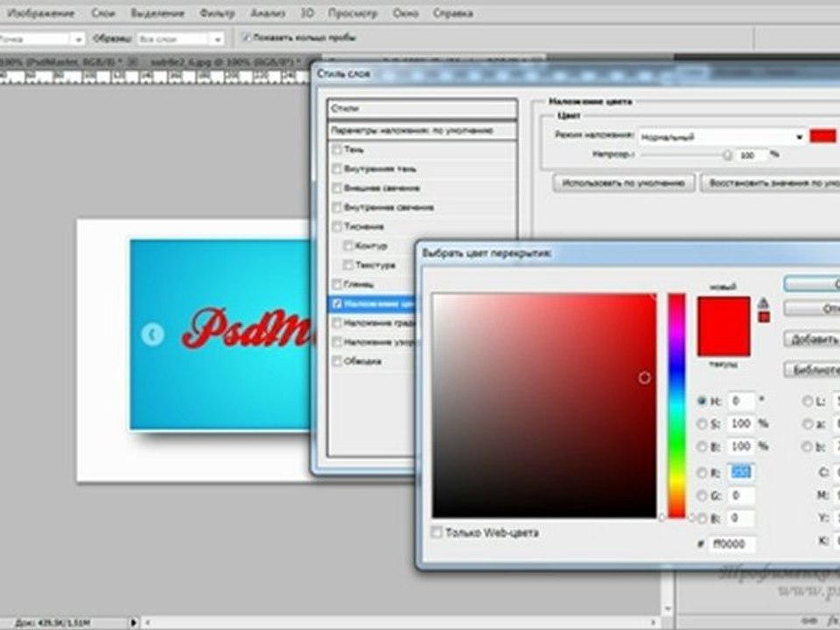Click the Восстановить значения по умолчанию button
The image size is (840, 630).
771,183
